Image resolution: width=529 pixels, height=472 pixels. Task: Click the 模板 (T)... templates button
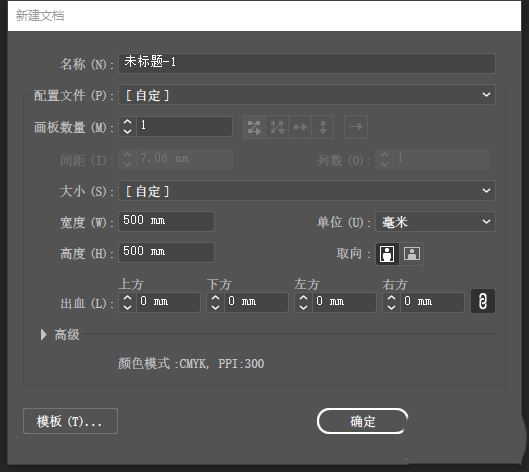point(70,421)
